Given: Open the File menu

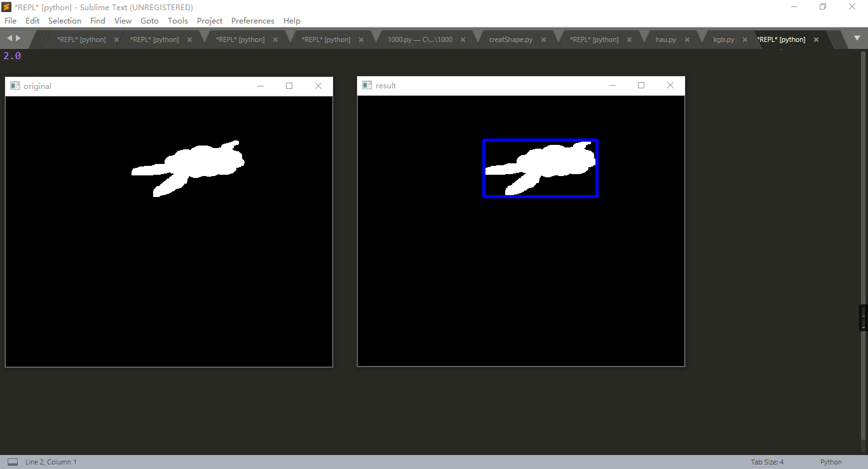Looking at the screenshot, I should tap(10, 20).
